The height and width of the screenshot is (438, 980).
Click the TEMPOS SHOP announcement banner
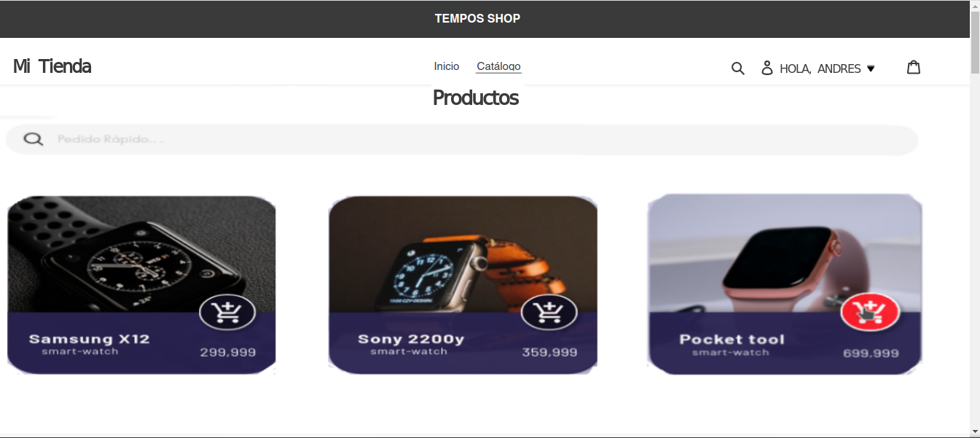[x=478, y=19]
